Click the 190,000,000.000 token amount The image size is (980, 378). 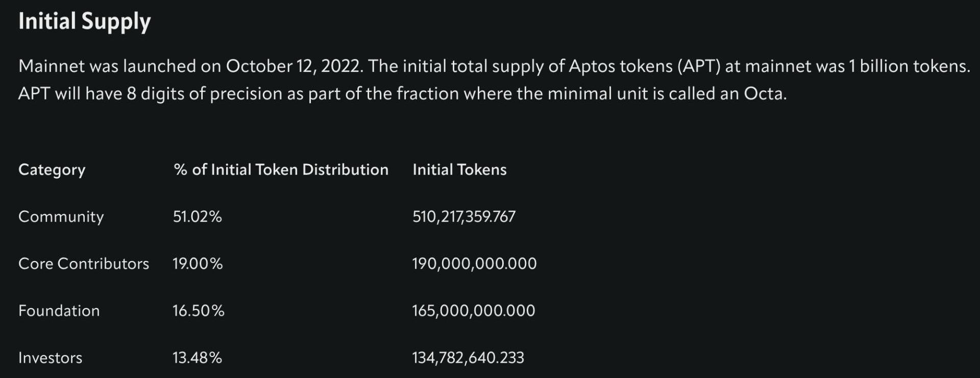pos(474,264)
